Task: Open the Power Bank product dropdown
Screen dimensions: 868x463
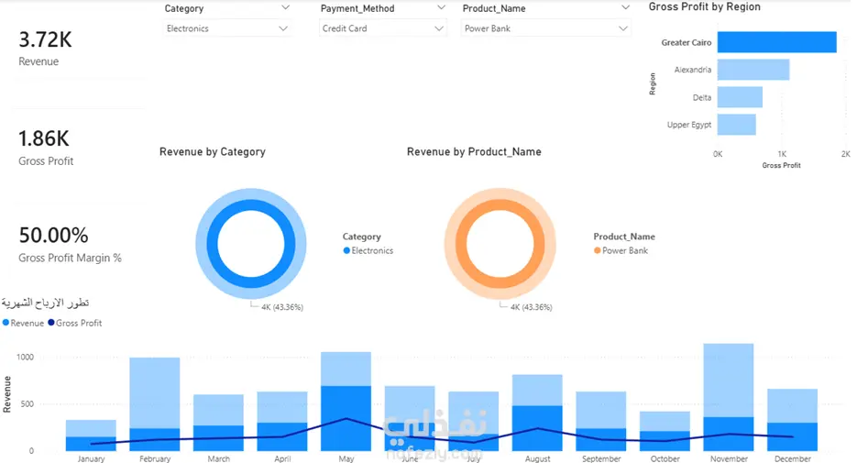Action: point(545,28)
